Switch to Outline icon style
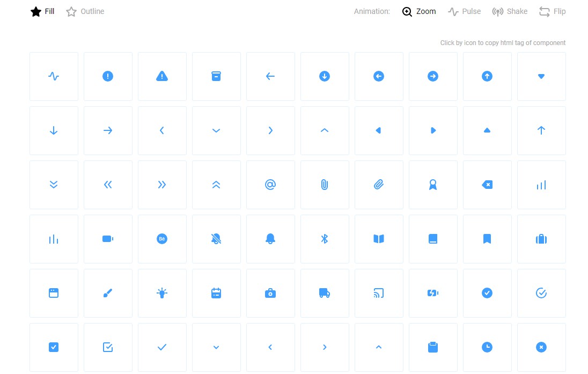Viewport: 588px width, 374px height. (x=84, y=11)
